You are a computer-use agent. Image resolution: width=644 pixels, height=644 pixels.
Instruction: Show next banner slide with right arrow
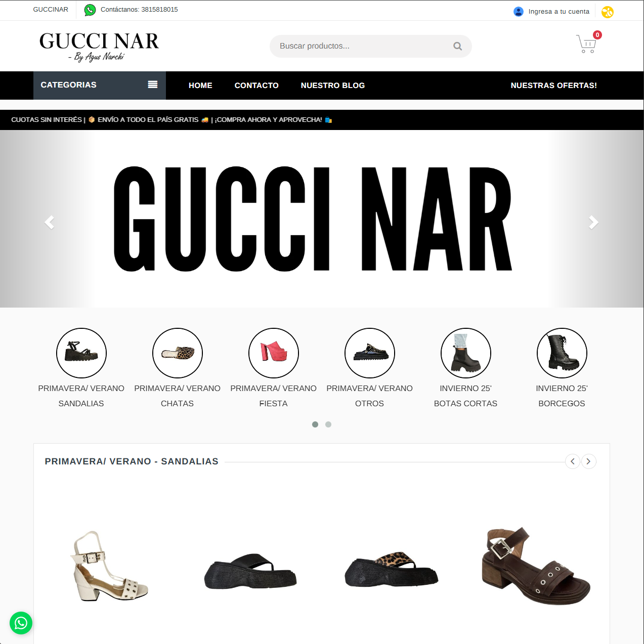coord(593,222)
